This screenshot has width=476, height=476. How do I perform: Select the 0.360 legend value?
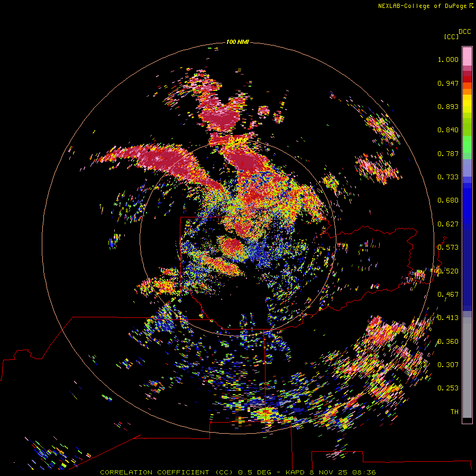[x=448, y=342]
